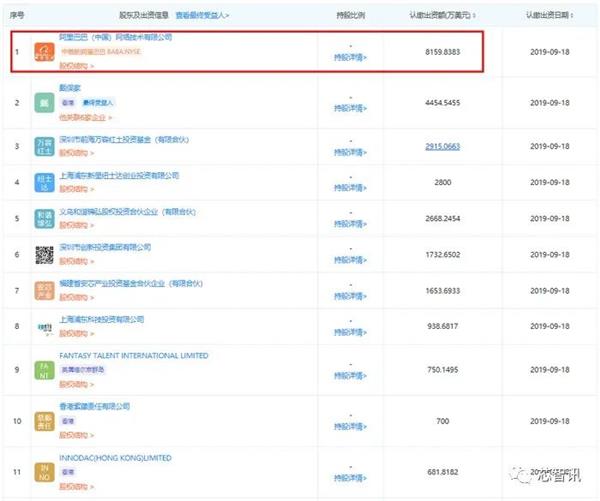Screen dimensions: 600x501
Task: Click the green avatar icon in row 2
Action: click(44, 103)
